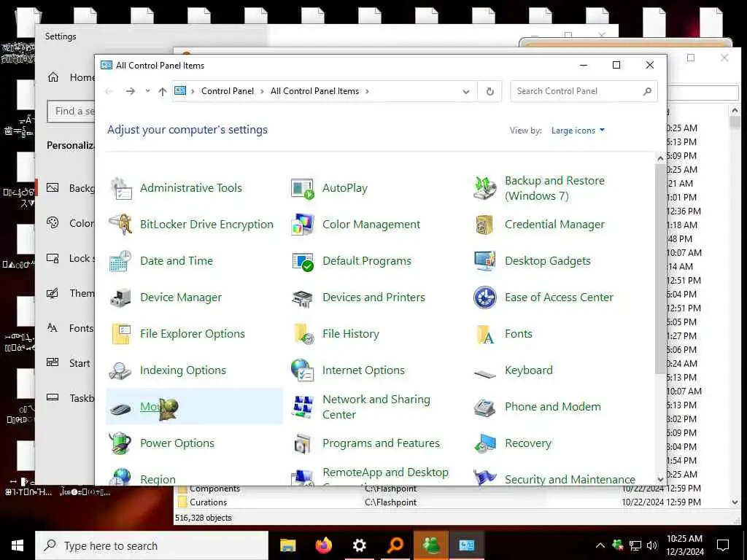Image resolution: width=747 pixels, height=560 pixels.
Task: Open the Ease of Access Center link
Action: [x=559, y=297]
